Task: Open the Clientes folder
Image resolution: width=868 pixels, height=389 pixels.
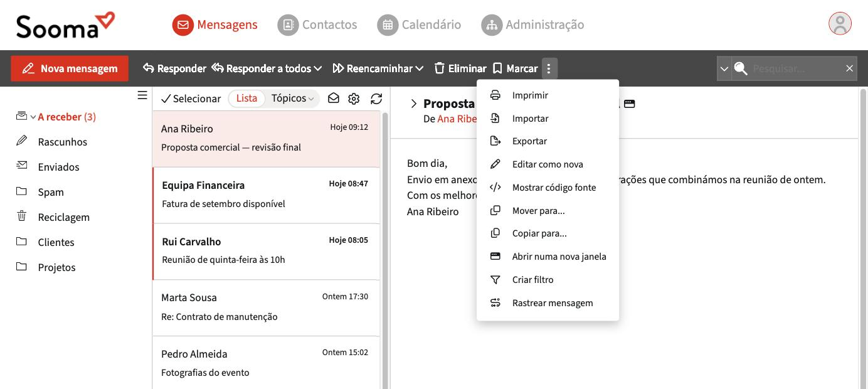Action: pos(56,242)
